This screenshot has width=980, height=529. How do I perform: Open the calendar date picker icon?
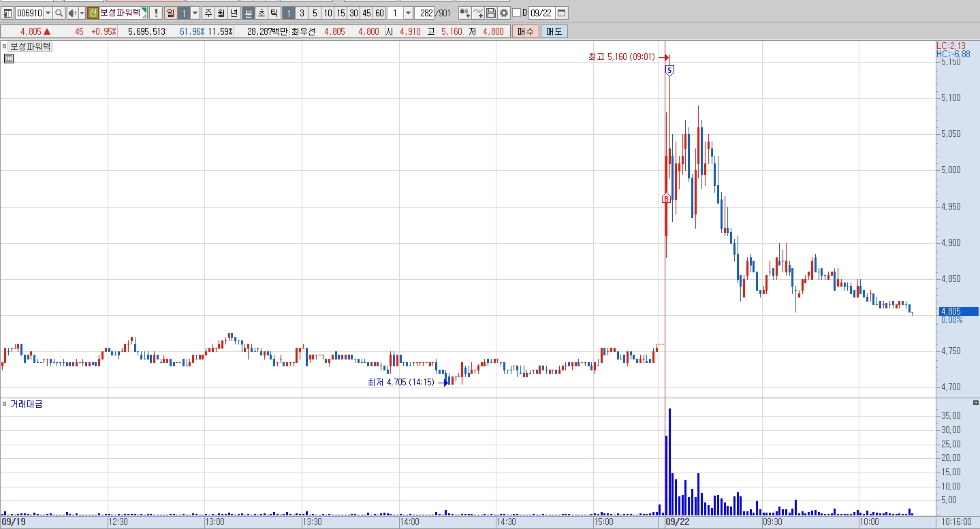[561, 13]
